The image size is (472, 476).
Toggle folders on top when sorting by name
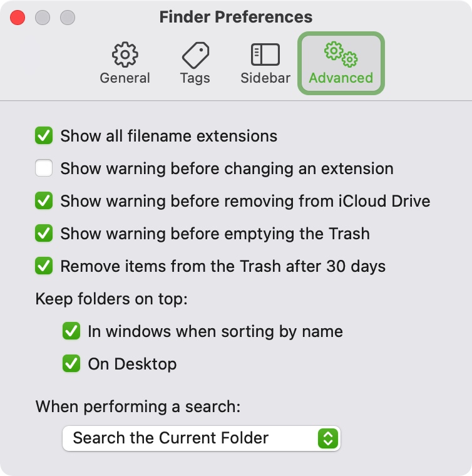71,331
